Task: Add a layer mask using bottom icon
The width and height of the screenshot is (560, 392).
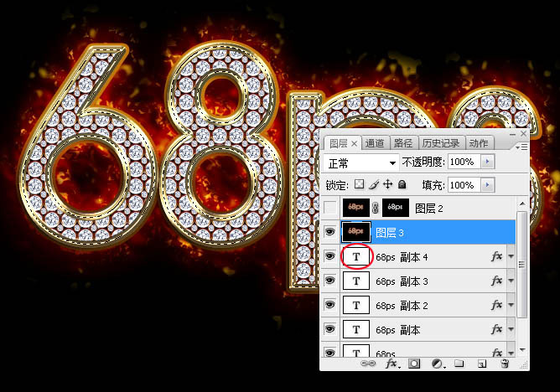Action: click(x=414, y=364)
